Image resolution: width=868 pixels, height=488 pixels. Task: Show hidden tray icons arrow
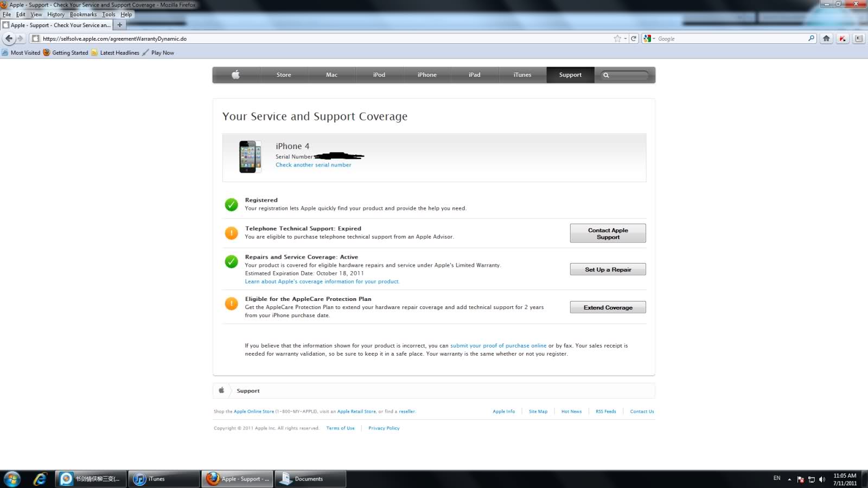(x=789, y=479)
